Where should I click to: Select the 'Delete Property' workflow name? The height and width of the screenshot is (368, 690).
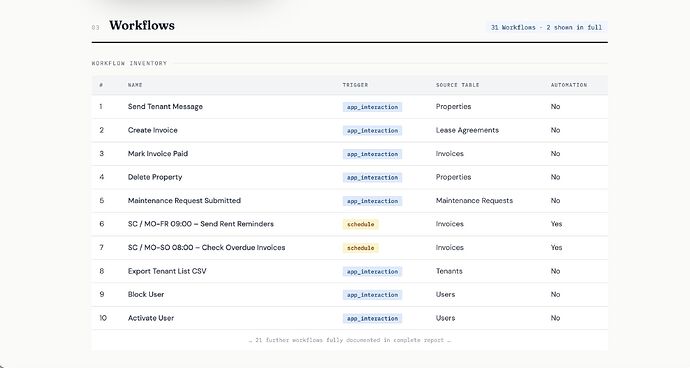(x=154, y=177)
